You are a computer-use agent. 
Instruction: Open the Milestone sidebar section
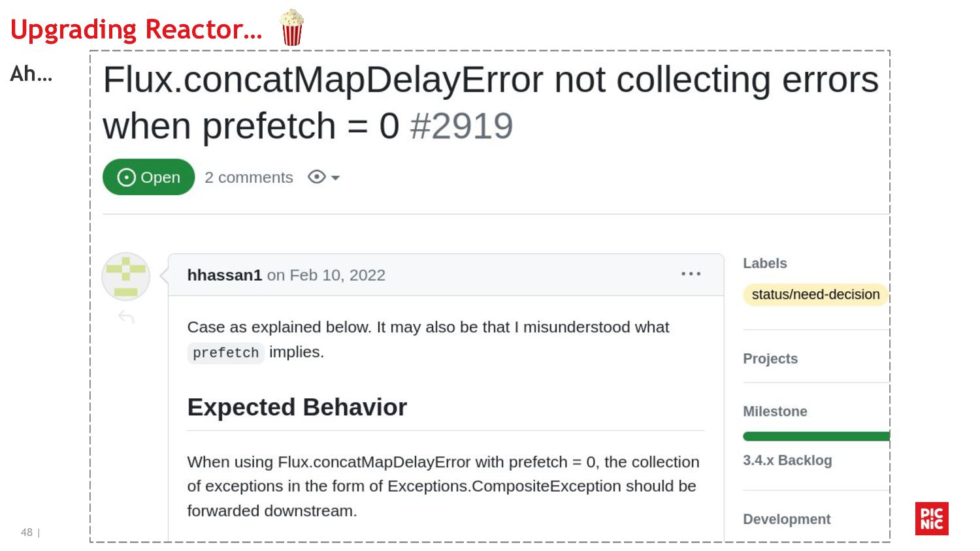pos(775,411)
